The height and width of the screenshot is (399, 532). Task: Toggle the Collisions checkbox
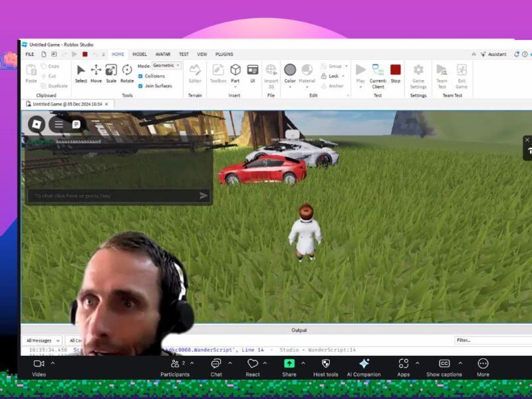pyautogui.click(x=140, y=76)
